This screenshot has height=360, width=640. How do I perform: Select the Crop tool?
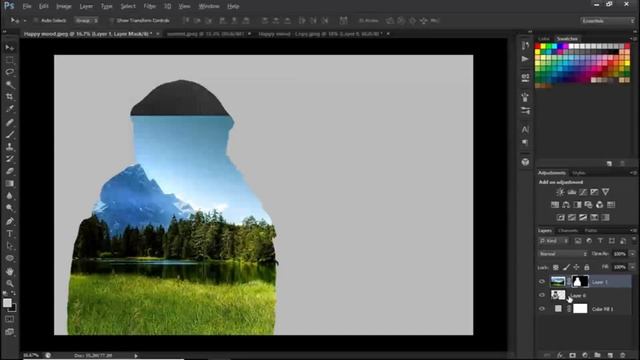(10, 97)
